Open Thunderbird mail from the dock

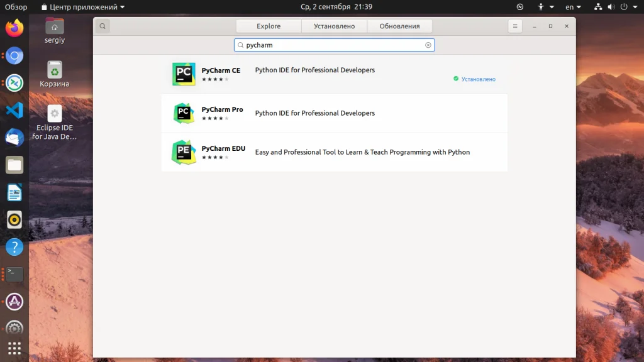(14, 138)
